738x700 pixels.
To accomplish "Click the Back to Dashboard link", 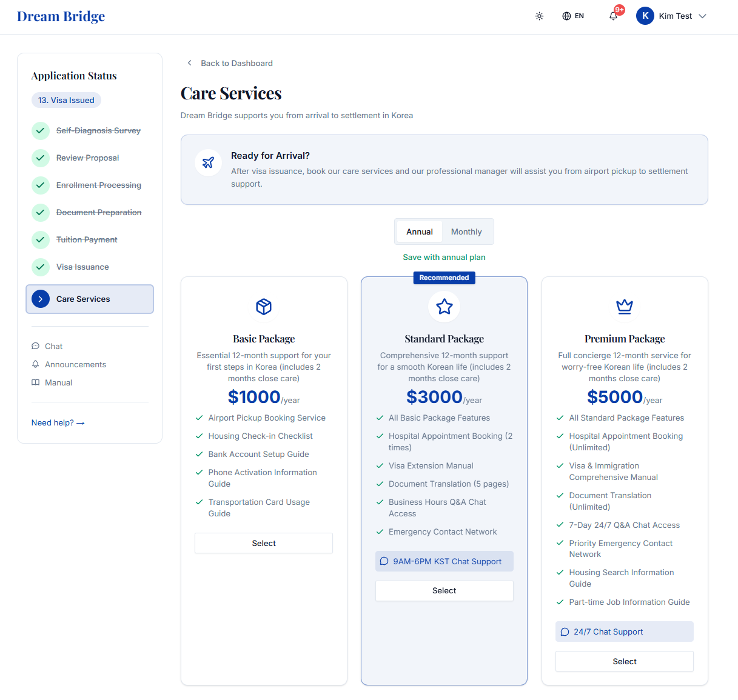I will click(236, 63).
